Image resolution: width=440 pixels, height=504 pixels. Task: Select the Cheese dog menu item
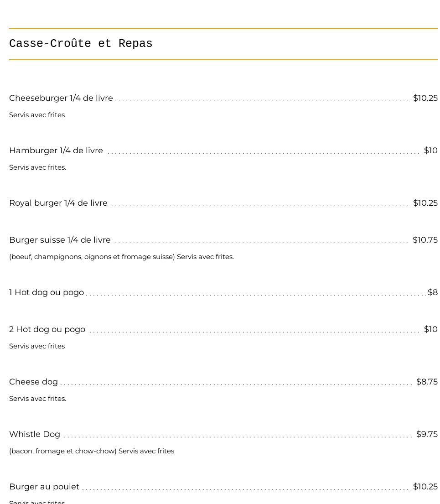[33, 382]
